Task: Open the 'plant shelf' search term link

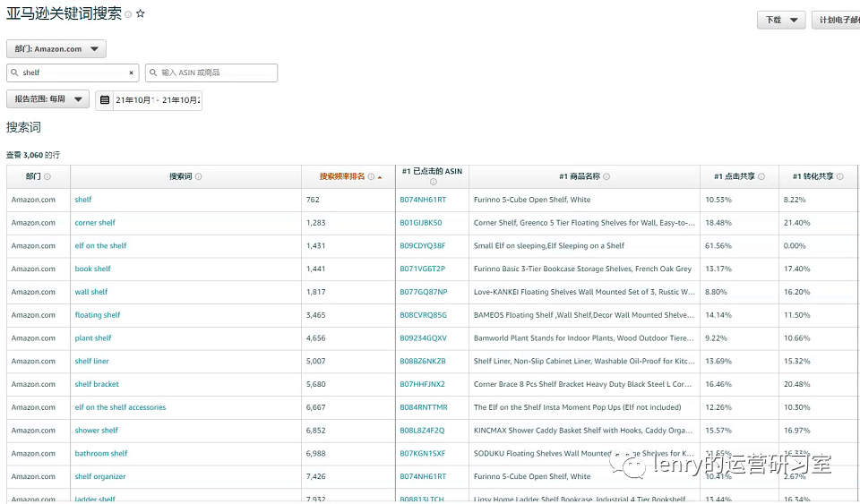Action: (93, 338)
